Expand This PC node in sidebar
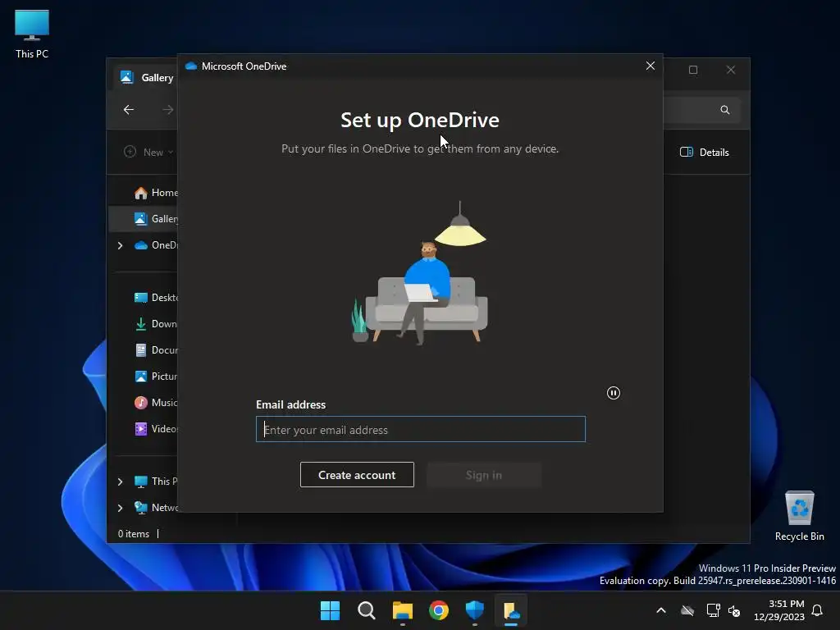840x630 pixels. [x=120, y=482]
